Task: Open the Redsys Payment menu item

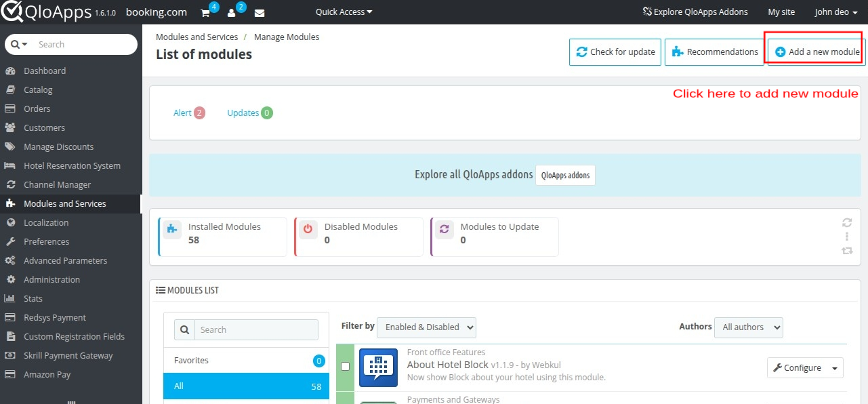Action: (x=71, y=317)
